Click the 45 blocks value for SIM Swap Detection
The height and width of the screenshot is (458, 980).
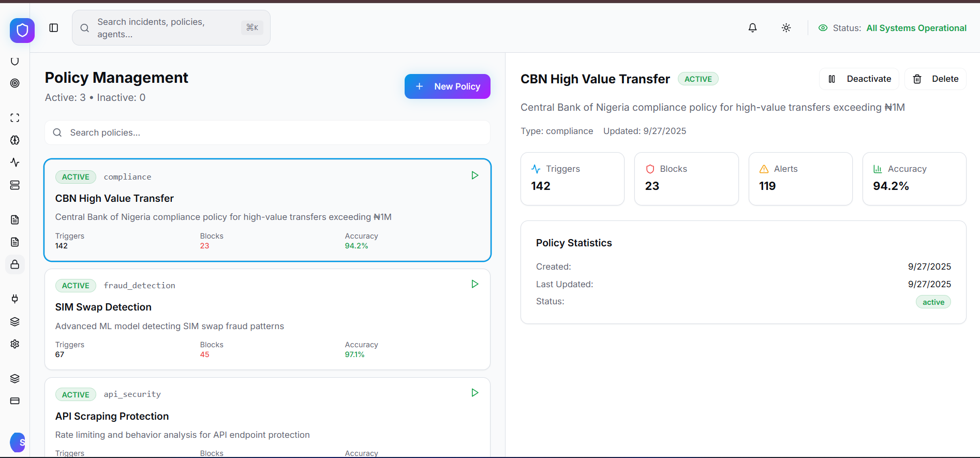click(205, 355)
